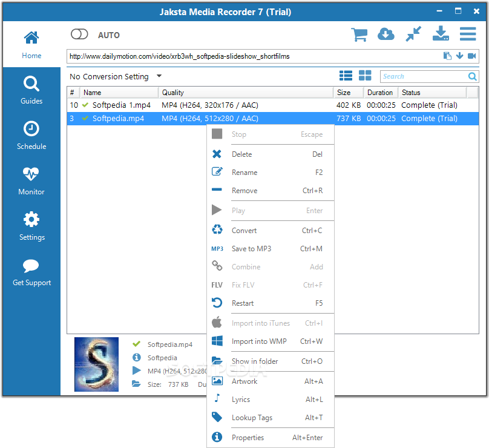Click the play icon in details panel

[136, 371]
